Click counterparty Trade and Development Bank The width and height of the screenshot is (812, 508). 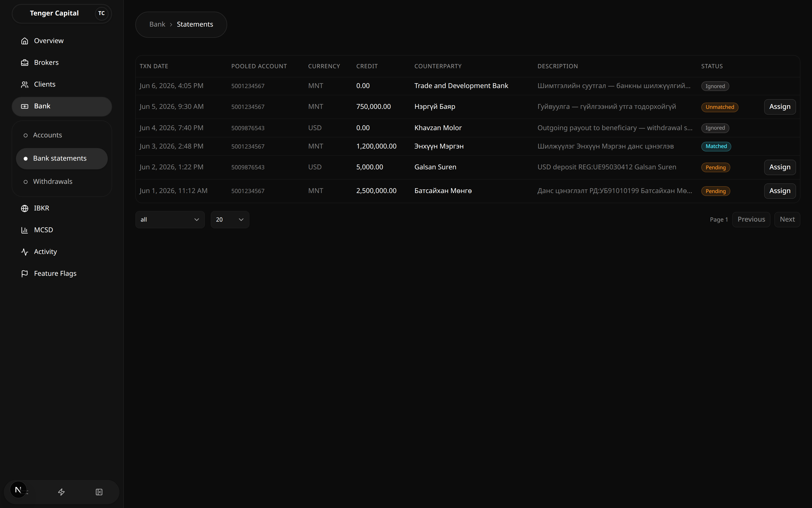(461, 86)
